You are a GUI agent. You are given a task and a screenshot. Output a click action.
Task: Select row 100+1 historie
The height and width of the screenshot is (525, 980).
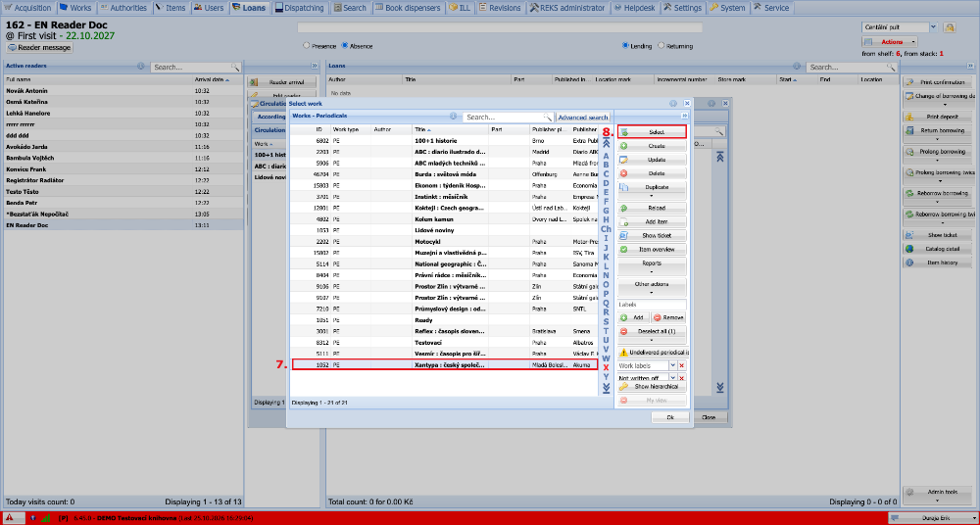(444, 141)
